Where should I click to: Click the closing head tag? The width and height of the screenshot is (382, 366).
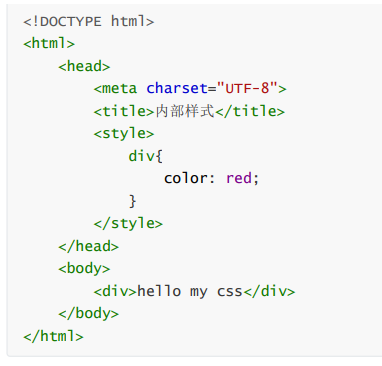tap(88, 246)
